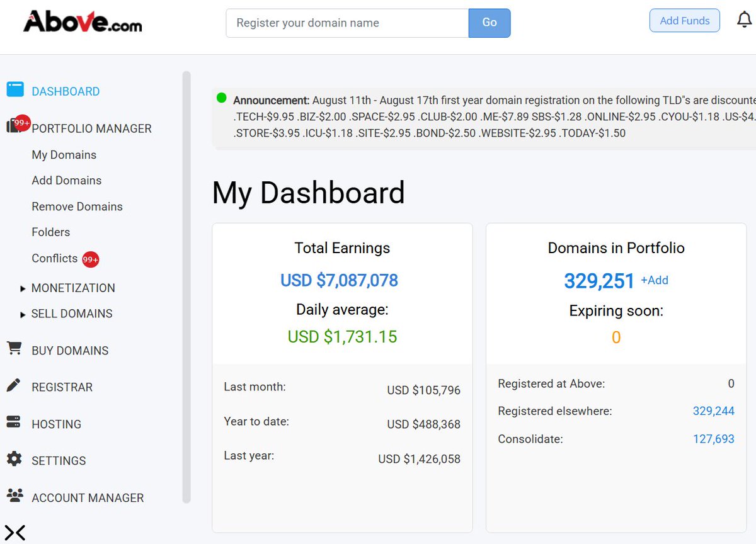Click the Last month USD $105,796 value
756x544 pixels.
(424, 390)
